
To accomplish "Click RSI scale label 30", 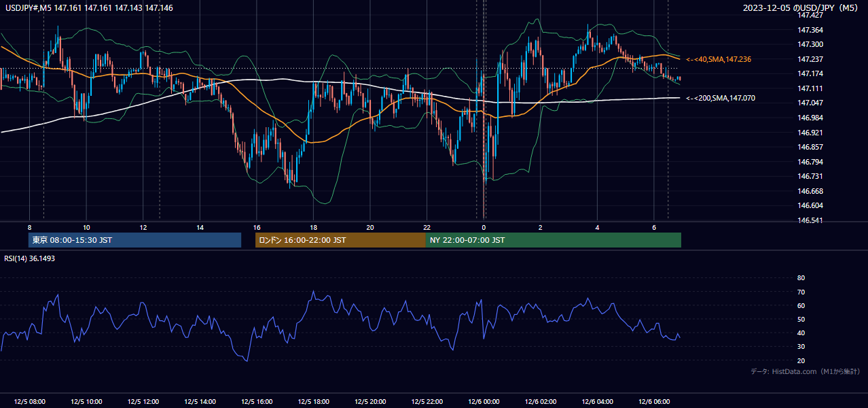I will pyautogui.click(x=801, y=347).
